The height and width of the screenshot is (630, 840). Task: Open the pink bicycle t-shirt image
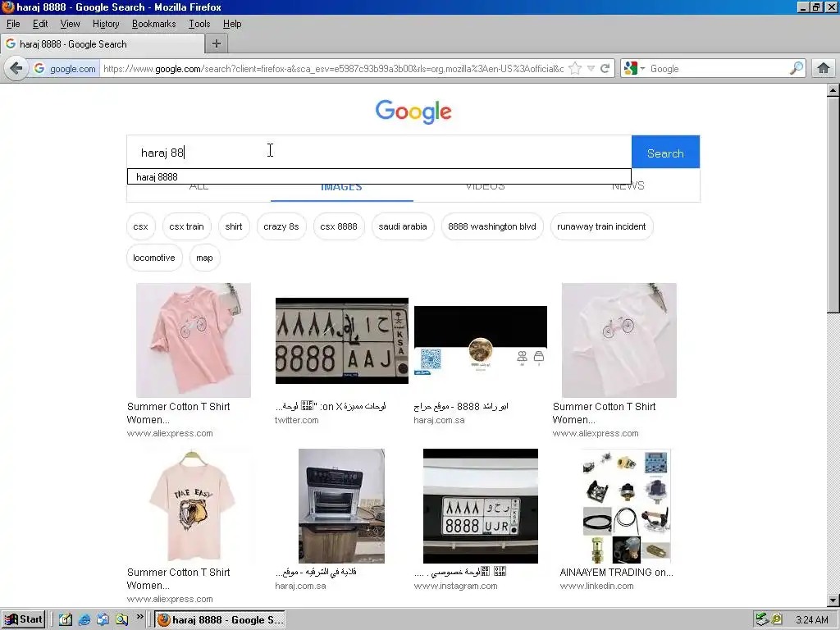(194, 340)
